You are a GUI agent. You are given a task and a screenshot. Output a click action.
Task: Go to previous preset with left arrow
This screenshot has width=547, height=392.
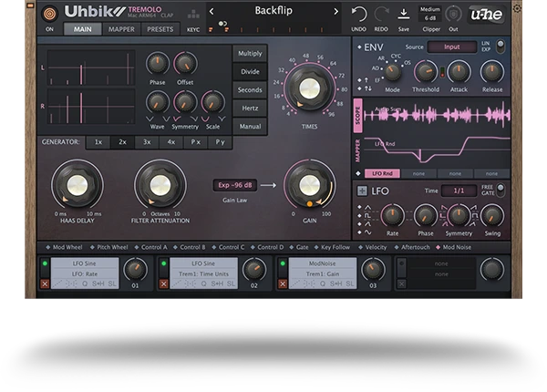point(212,12)
